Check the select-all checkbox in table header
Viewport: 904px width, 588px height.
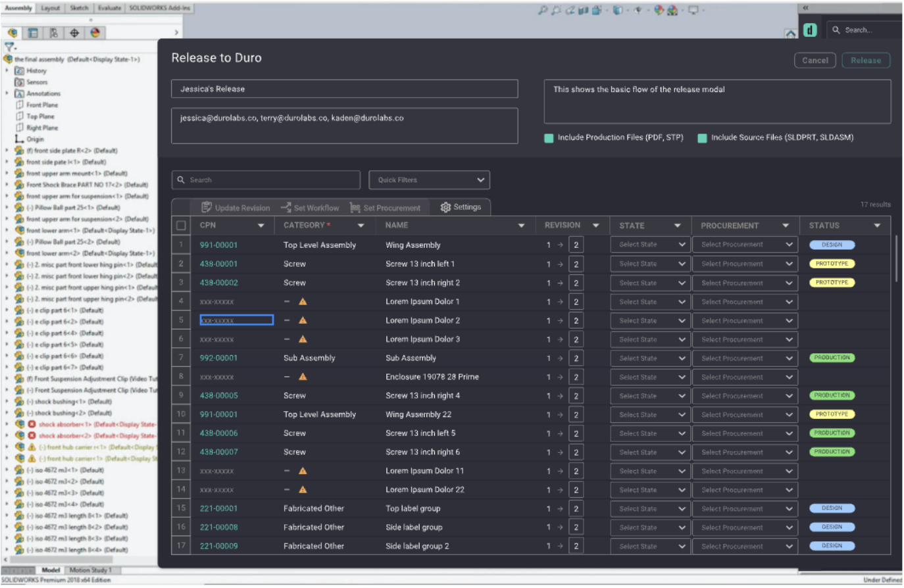pyautogui.click(x=181, y=226)
